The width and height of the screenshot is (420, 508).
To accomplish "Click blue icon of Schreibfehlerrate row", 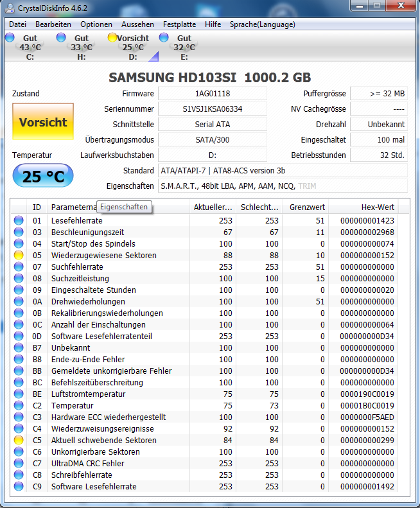I will tap(19, 475).
